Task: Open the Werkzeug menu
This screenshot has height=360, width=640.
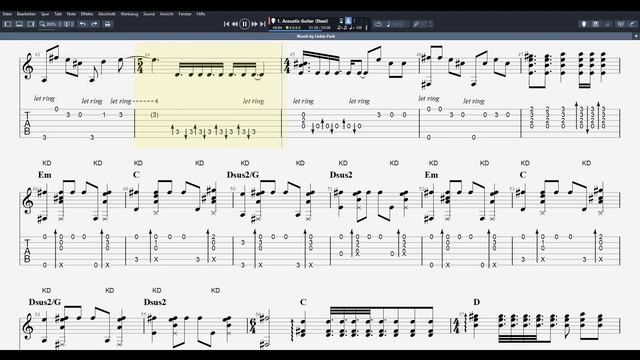Action: [129, 14]
